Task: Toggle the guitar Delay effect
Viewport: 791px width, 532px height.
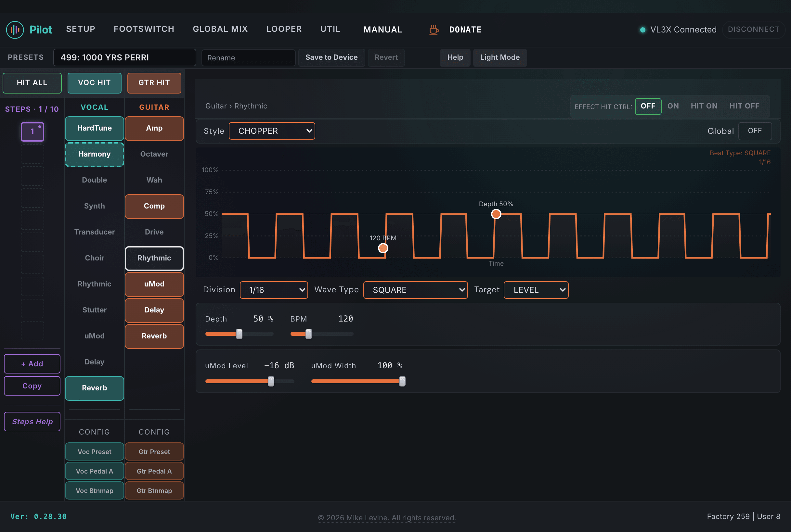Action: [154, 310]
